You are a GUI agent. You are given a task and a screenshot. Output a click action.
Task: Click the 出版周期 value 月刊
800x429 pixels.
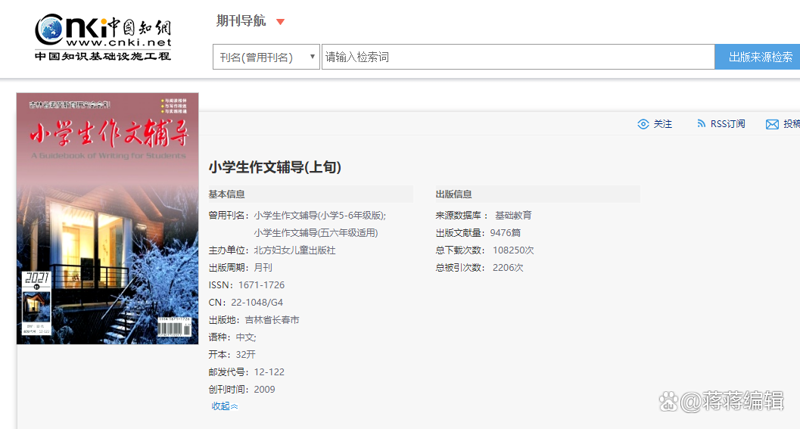coord(263,268)
